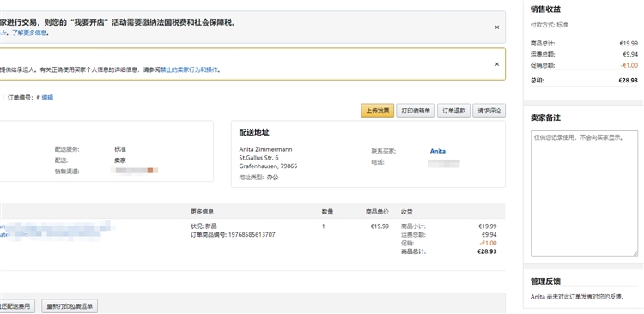Click the 总和 amount €28.93 in 销售收益
Screen dimensions: 644x314
tap(629, 81)
